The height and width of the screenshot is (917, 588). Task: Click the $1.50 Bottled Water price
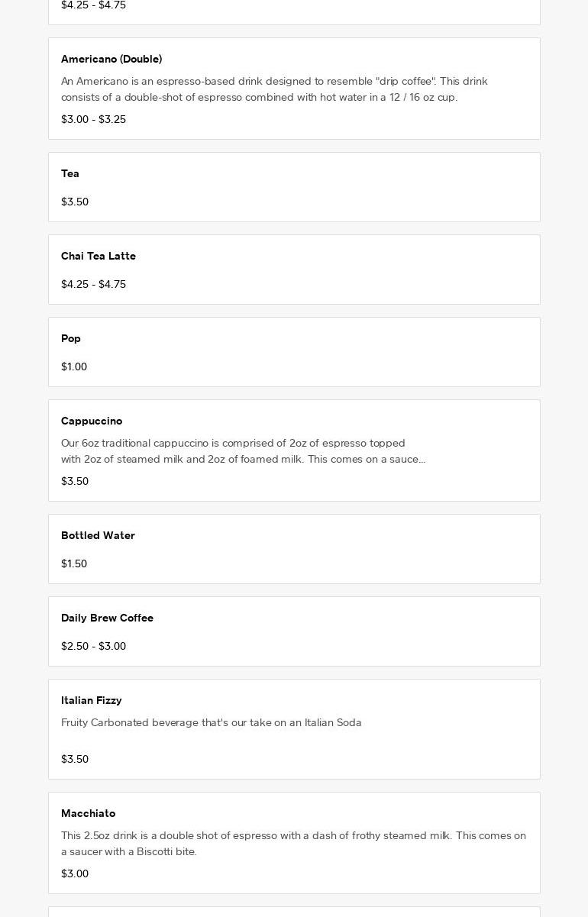point(74,563)
